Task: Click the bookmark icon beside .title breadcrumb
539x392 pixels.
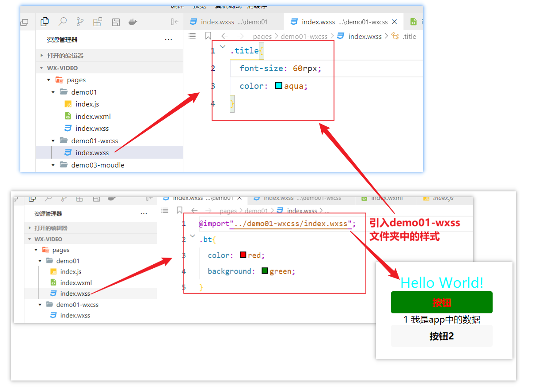Action: (x=208, y=36)
